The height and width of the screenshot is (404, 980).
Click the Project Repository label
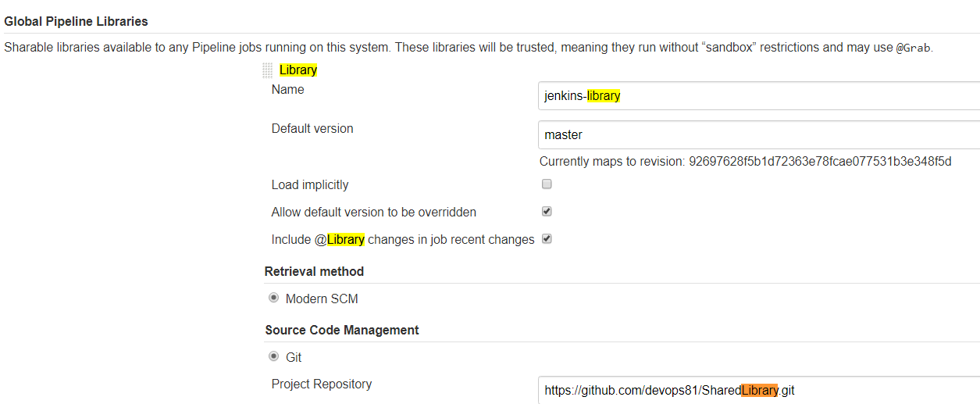click(322, 384)
